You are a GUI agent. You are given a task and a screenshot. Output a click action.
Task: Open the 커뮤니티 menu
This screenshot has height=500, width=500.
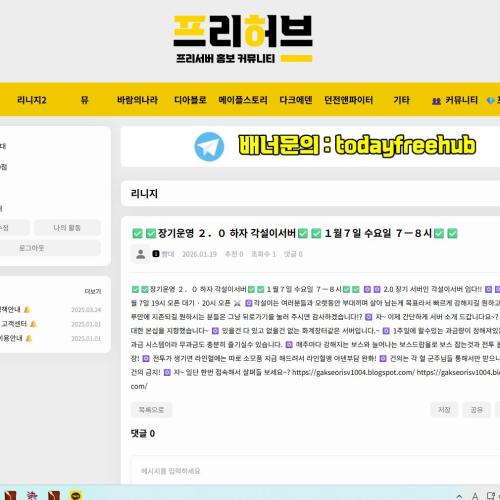(x=461, y=100)
